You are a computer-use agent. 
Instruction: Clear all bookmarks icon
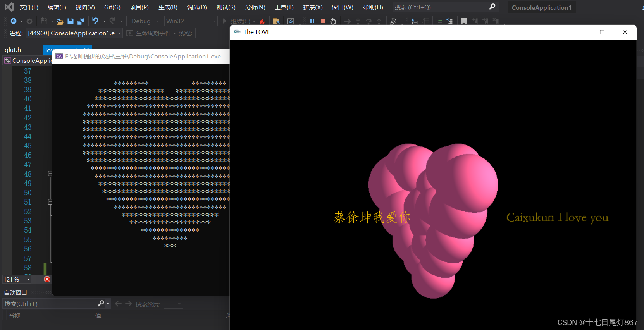[496, 21]
